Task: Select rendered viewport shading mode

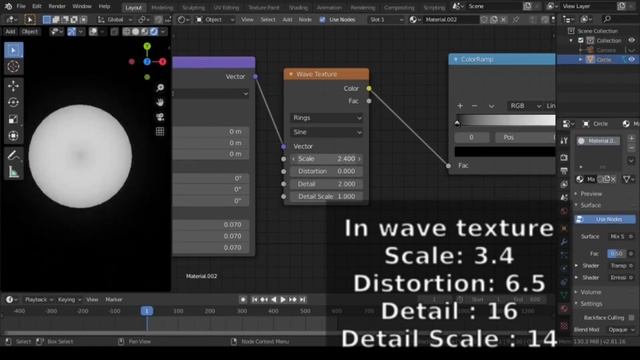Action: coord(153,31)
